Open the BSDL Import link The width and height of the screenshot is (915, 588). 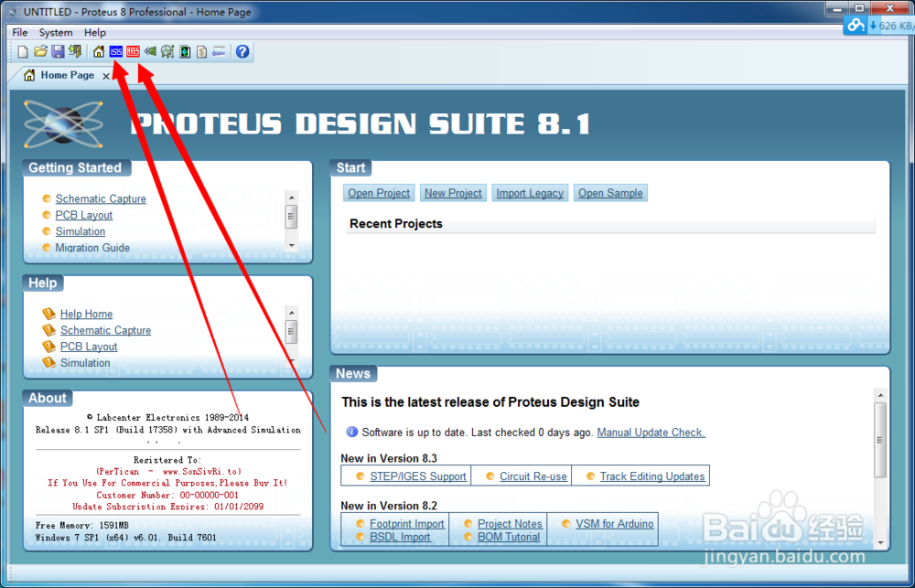point(400,537)
